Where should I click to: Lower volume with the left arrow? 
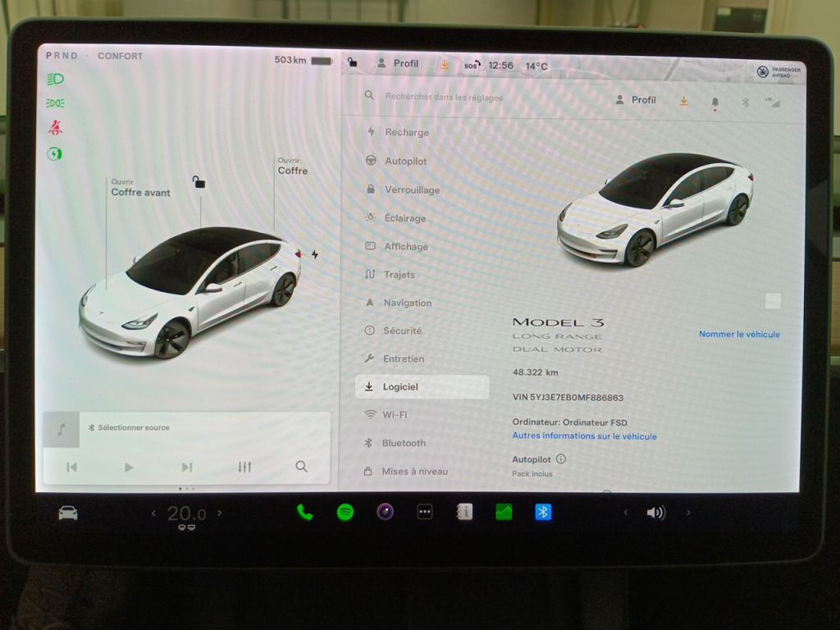point(625,513)
